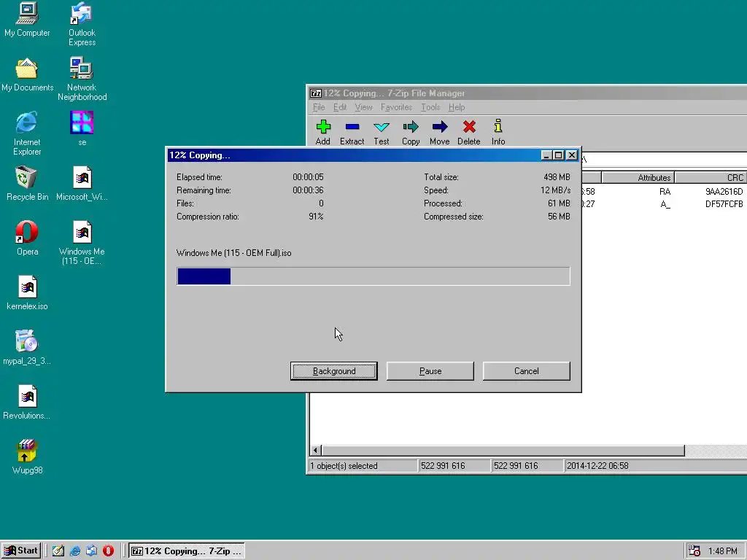Click CRC value 9AA2616D

pyautogui.click(x=724, y=192)
